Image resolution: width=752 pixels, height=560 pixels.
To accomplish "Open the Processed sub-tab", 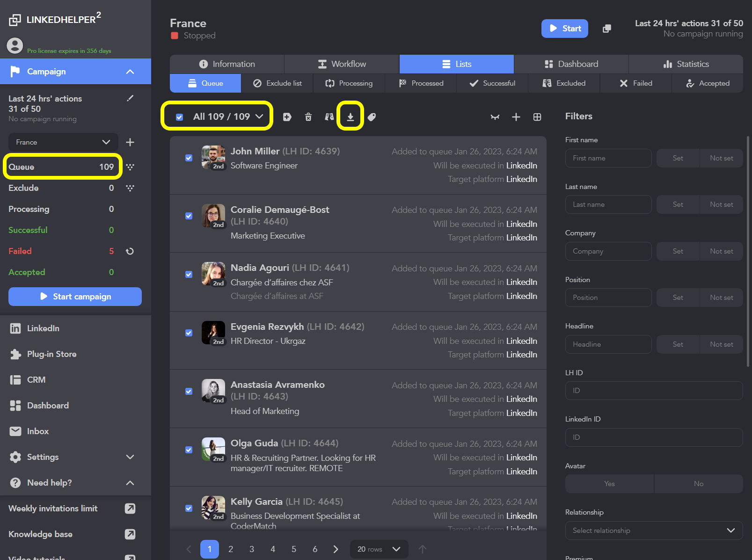I will (421, 83).
